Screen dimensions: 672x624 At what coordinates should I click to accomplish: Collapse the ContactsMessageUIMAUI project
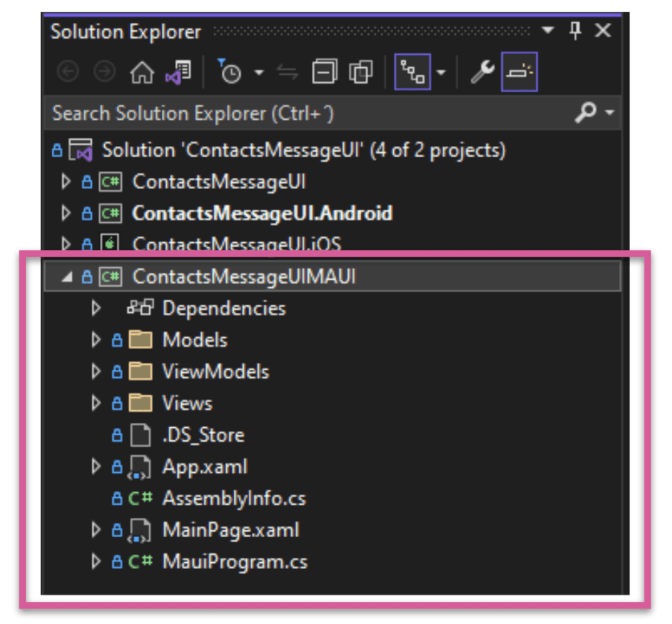point(66,277)
